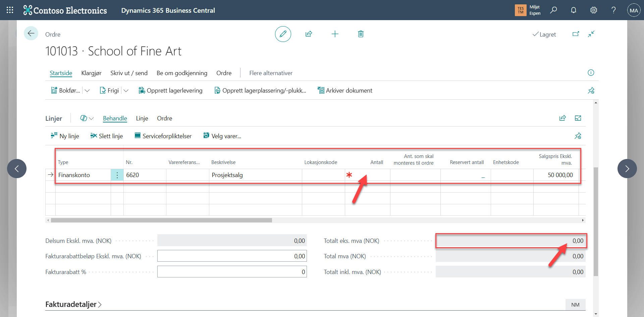This screenshot has height=317, width=644.
Task: Click the Totalt eks. mva (NOK) value
Action: (x=511, y=241)
